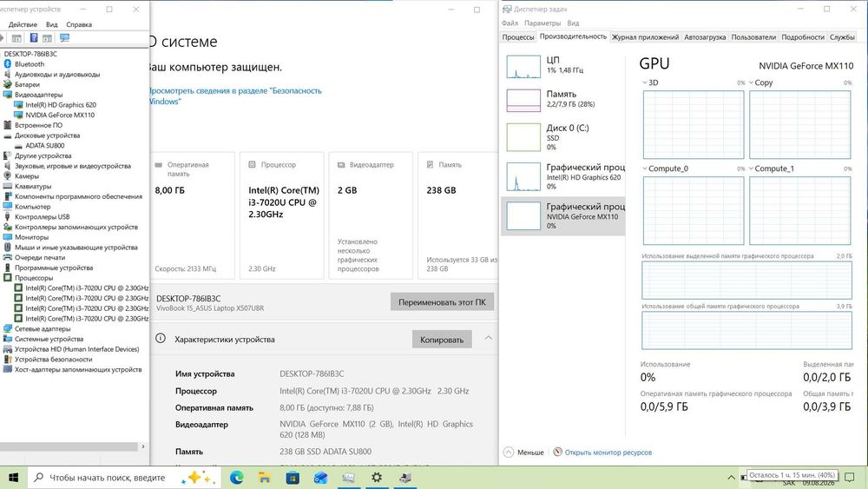Open Файл menu in Task Manager
Screen dimensions: 868x489
tap(510, 23)
